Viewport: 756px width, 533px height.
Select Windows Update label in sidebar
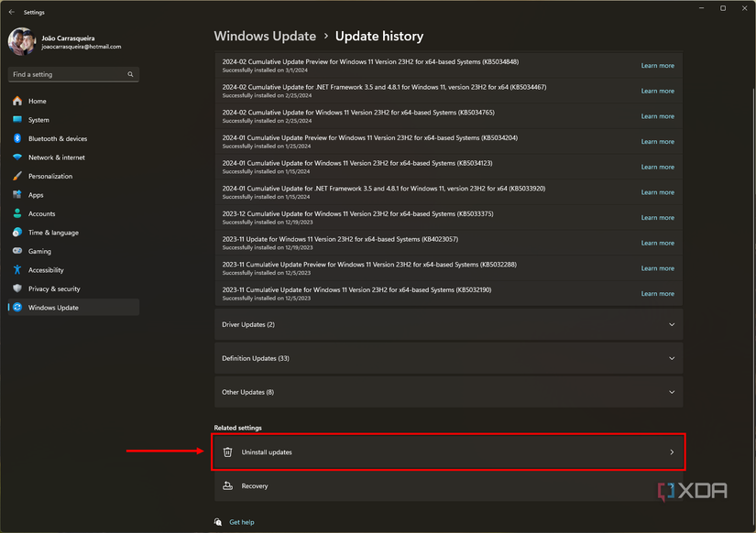click(x=53, y=308)
